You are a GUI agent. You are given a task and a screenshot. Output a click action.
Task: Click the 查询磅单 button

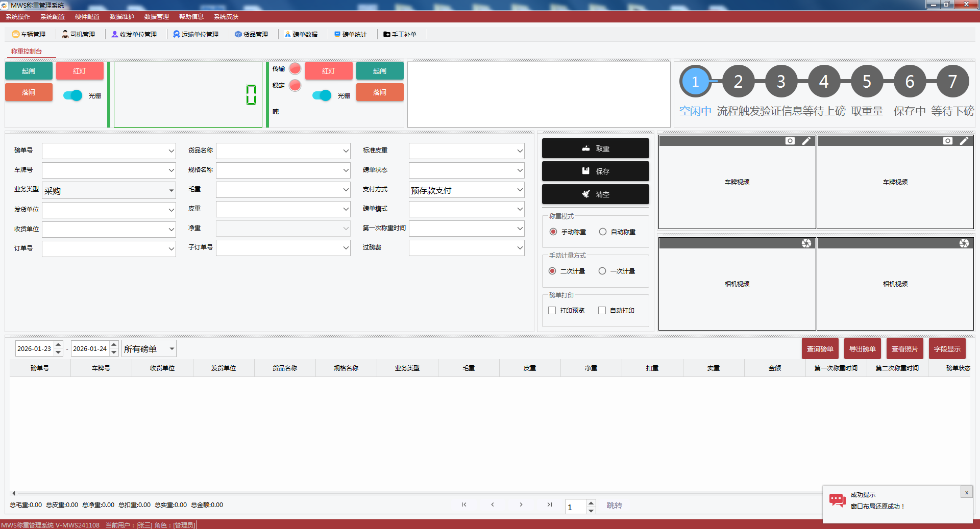coord(820,349)
